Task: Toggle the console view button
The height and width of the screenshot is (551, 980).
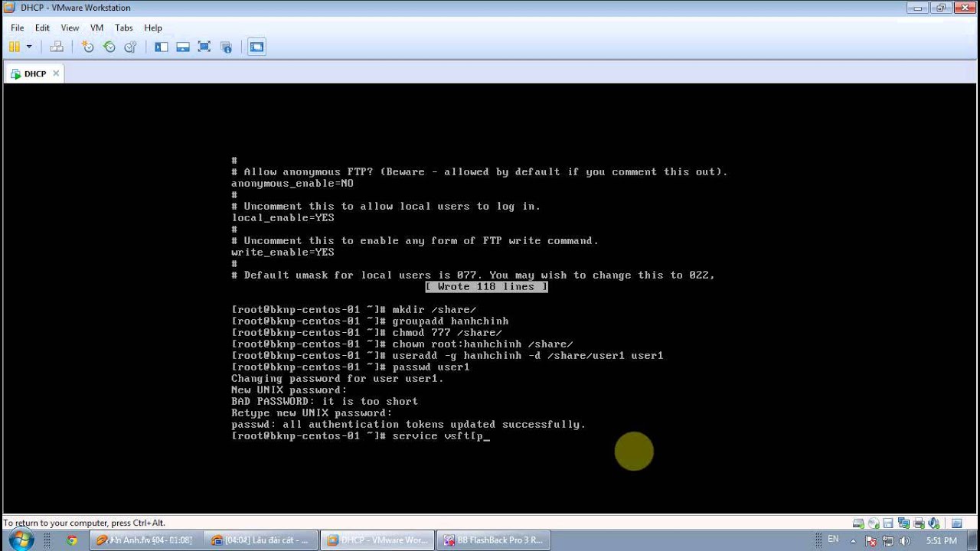Action: pos(257,47)
